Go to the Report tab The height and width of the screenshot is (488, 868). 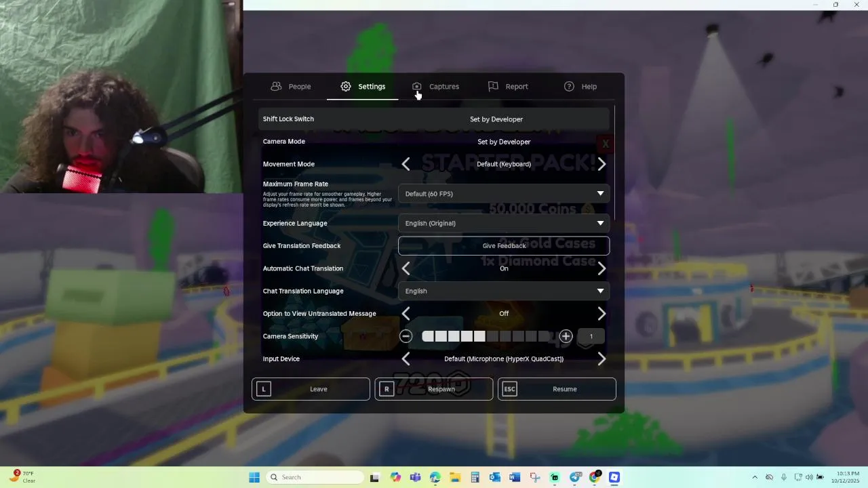click(x=508, y=87)
